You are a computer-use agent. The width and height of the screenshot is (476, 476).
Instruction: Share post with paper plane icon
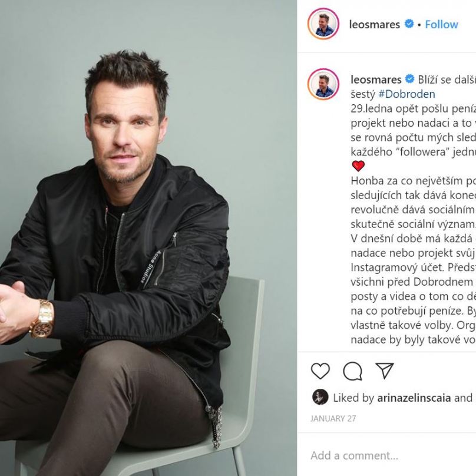coord(385,371)
